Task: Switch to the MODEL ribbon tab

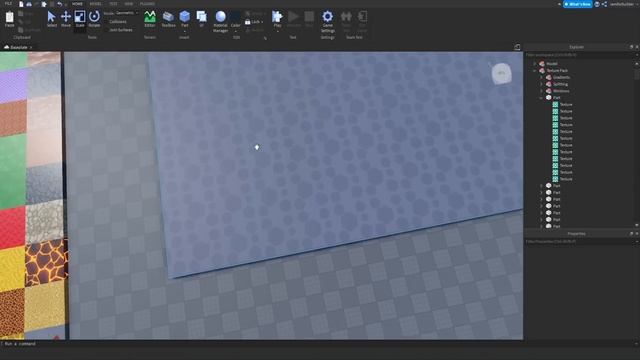Action: pyautogui.click(x=95, y=4)
